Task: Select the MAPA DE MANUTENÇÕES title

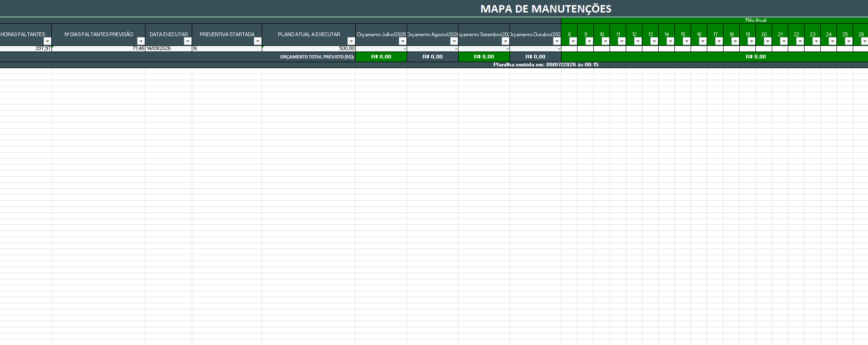Action: [x=546, y=9]
